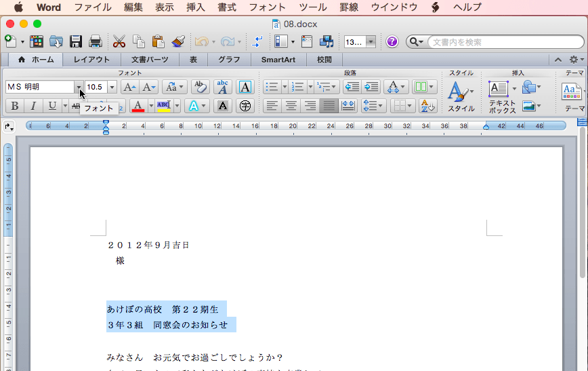The width and height of the screenshot is (588, 371).
Task: Click the テーマ button
Action: point(572,97)
